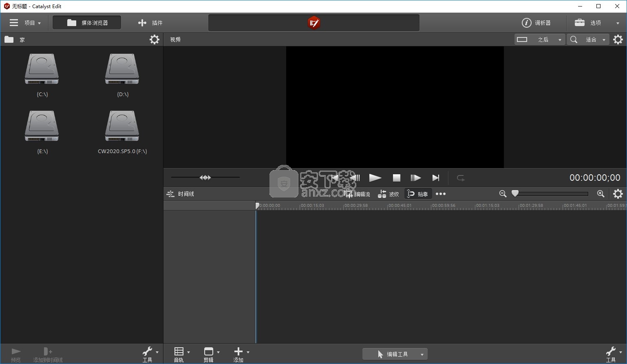Image resolution: width=627 pixels, height=364 pixels.
Task: Click ruler at 00:00:45:01
Action: pyautogui.click(x=400, y=206)
